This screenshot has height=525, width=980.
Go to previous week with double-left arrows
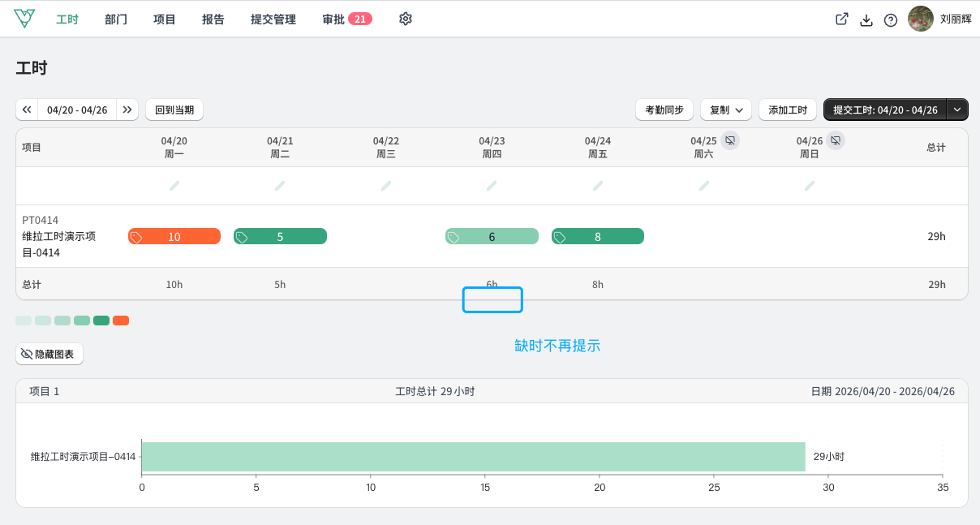[27, 110]
